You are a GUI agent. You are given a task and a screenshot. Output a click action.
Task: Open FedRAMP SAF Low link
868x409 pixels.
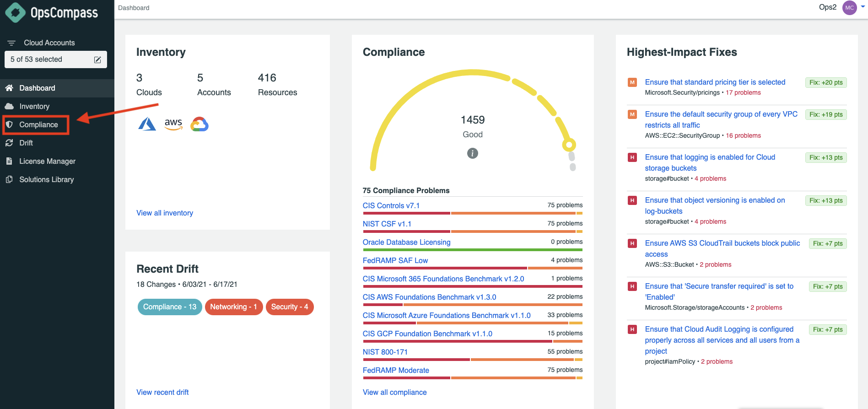(395, 261)
